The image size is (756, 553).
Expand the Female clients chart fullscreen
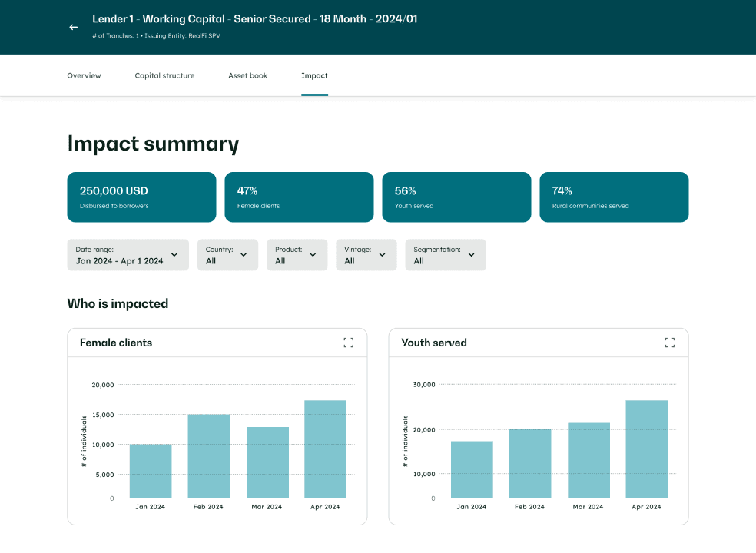(x=348, y=343)
